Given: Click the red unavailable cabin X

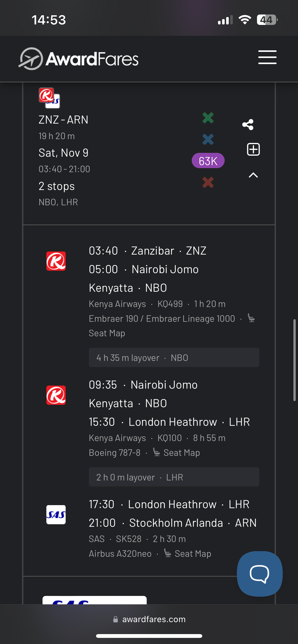Looking at the screenshot, I should click(208, 182).
